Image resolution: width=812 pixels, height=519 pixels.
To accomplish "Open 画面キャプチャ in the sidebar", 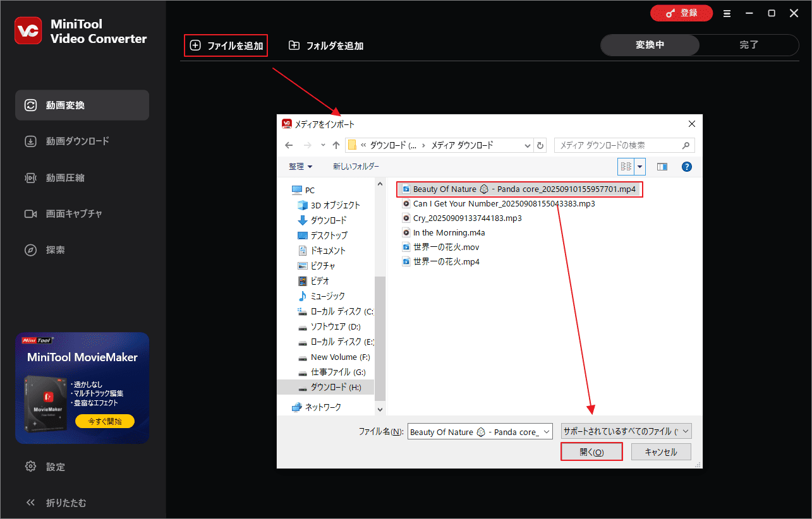I will 82,213.
